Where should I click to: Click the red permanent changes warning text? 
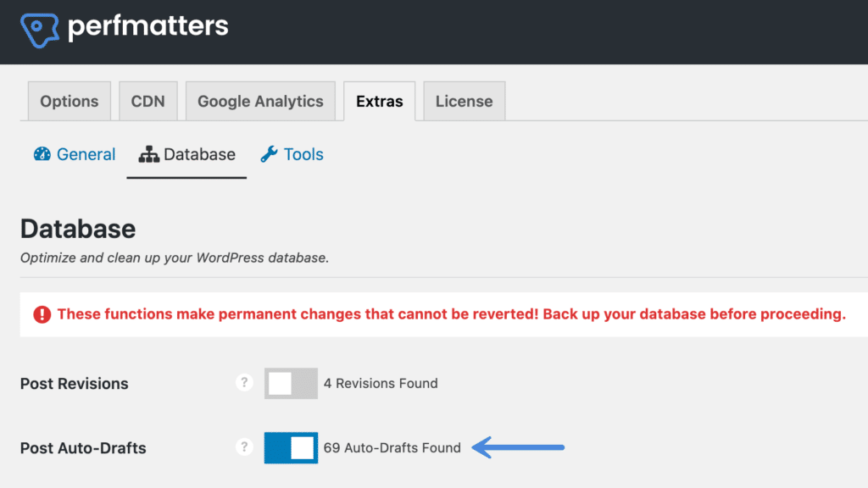point(452,314)
